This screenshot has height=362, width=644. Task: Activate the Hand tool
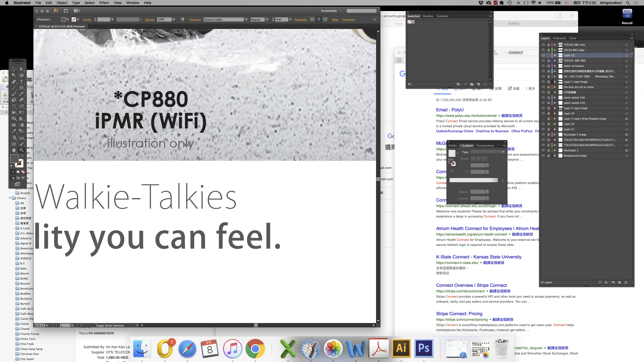[14, 150]
